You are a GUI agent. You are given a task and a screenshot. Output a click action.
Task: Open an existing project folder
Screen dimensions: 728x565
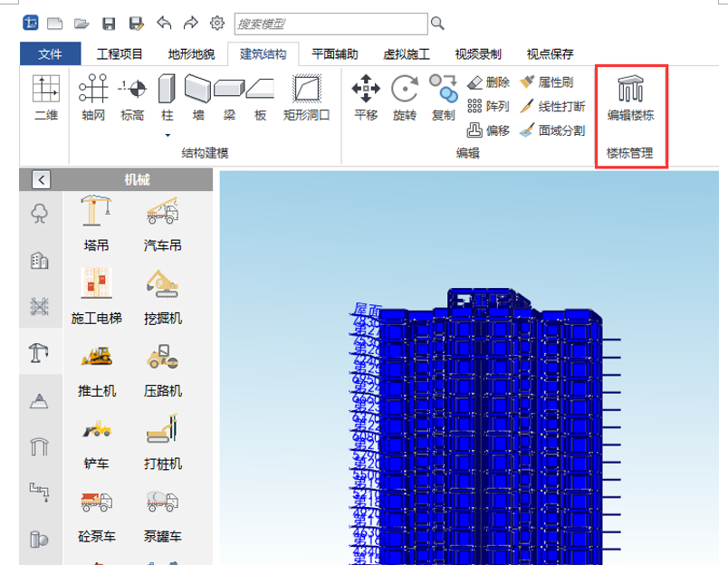coord(81,24)
